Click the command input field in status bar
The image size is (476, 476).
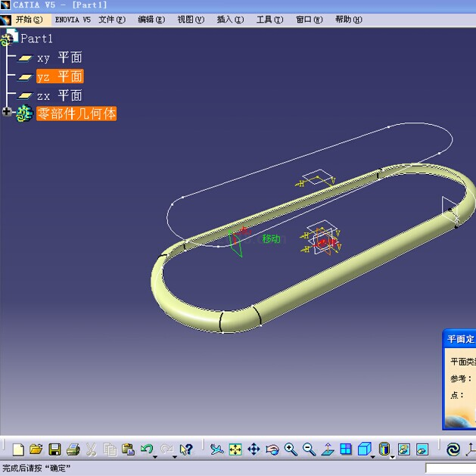point(450,468)
